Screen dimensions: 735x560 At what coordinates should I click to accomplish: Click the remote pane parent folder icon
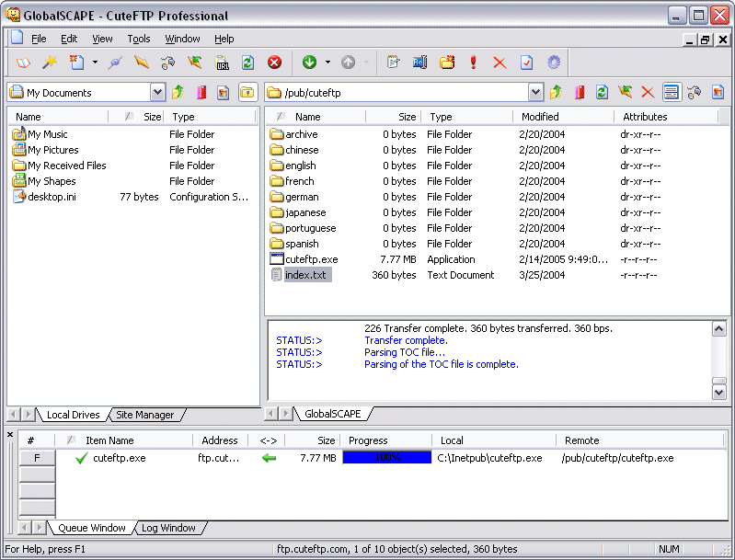(556, 92)
